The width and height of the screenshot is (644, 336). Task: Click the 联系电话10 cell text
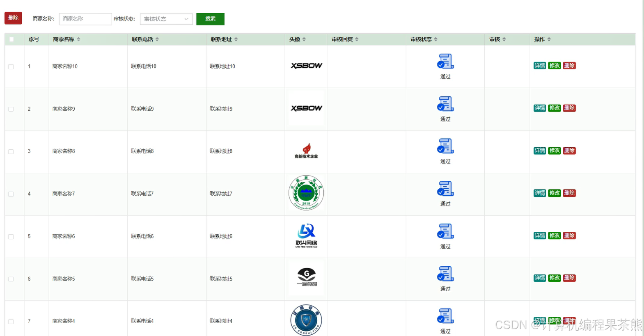tap(144, 66)
